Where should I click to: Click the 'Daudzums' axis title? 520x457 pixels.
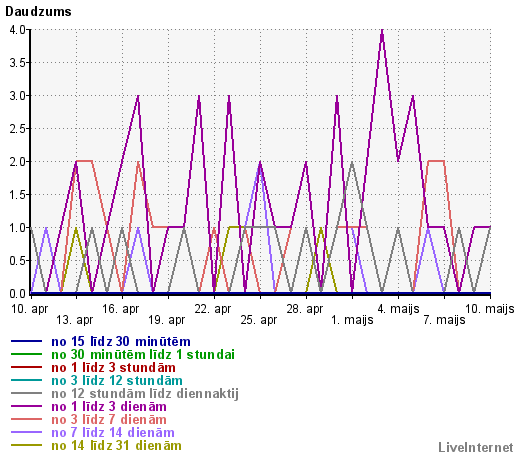[x=38, y=12]
